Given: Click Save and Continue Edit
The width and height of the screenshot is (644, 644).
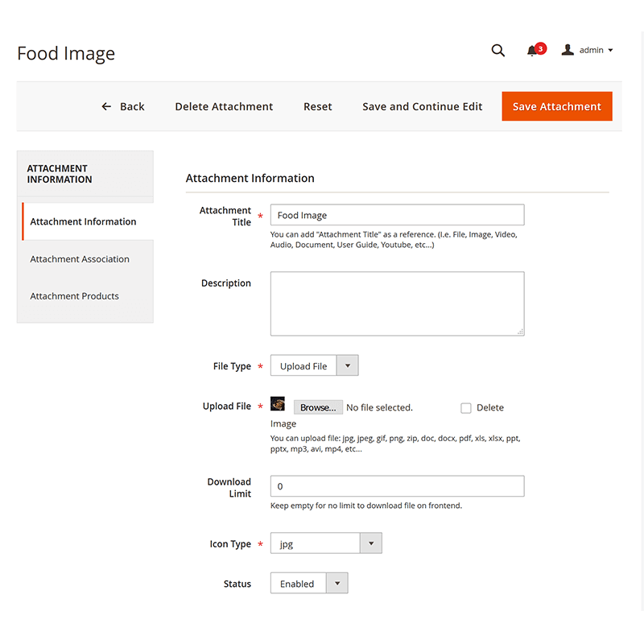Looking at the screenshot, I should 422,105.
